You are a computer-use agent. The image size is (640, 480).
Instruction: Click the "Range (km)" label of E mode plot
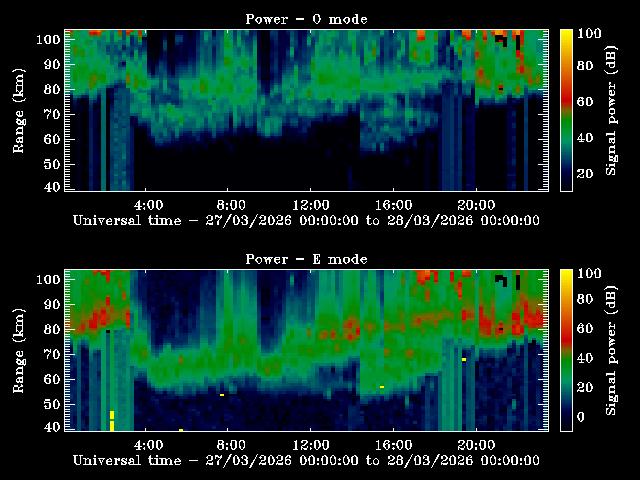19,355
